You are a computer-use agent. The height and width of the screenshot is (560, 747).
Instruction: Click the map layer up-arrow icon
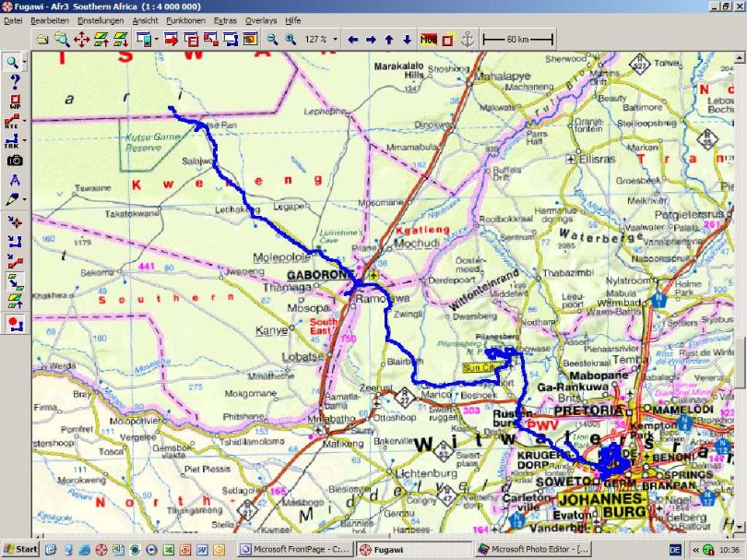[101, 39]
